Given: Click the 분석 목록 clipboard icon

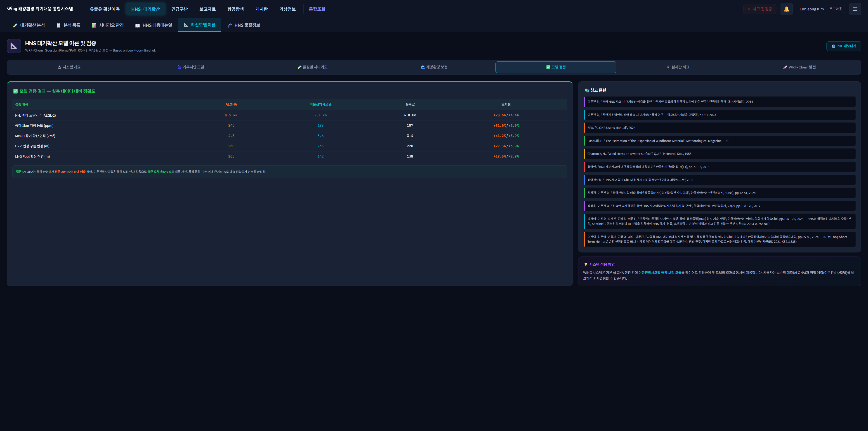Looking at the screenshot, I should 59,26.
